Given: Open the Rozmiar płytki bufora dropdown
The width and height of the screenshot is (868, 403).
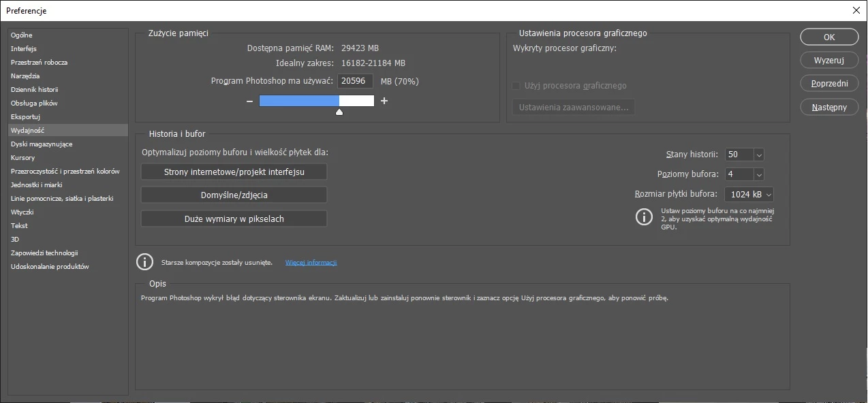Looking at the screenshot, I should (x=749, y=194).
